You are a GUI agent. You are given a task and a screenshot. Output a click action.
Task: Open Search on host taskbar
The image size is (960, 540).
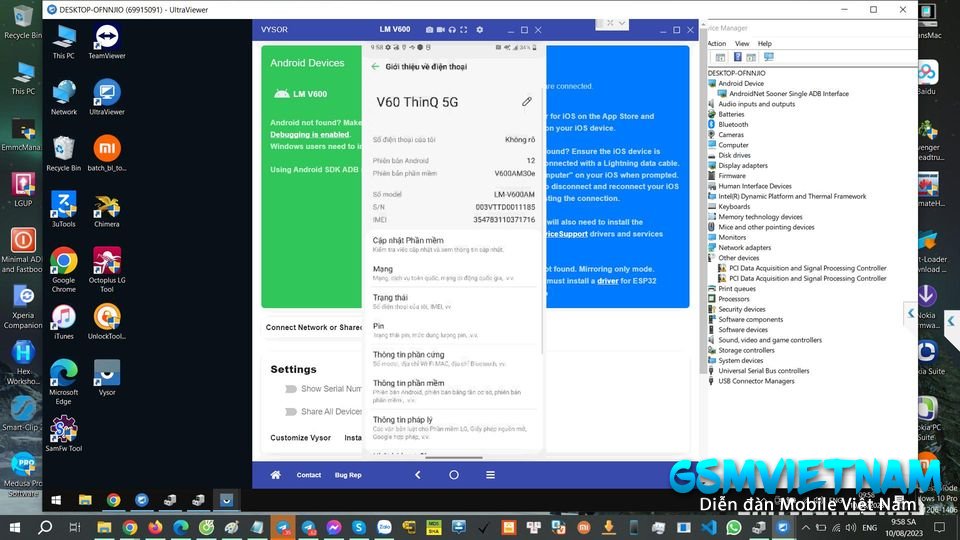click(x=45, y=527)
